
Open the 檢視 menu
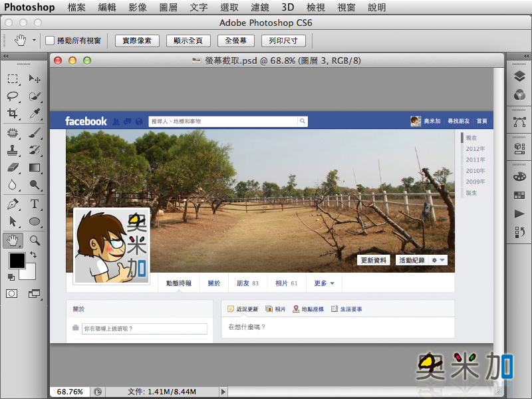(315, 7)
